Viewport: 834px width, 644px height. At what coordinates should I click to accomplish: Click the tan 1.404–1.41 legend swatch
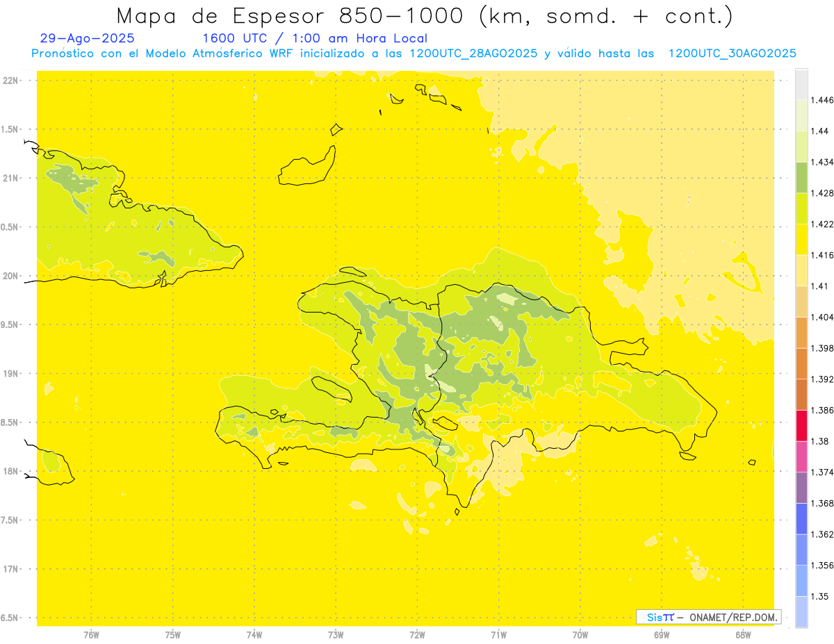coord(801,302)
